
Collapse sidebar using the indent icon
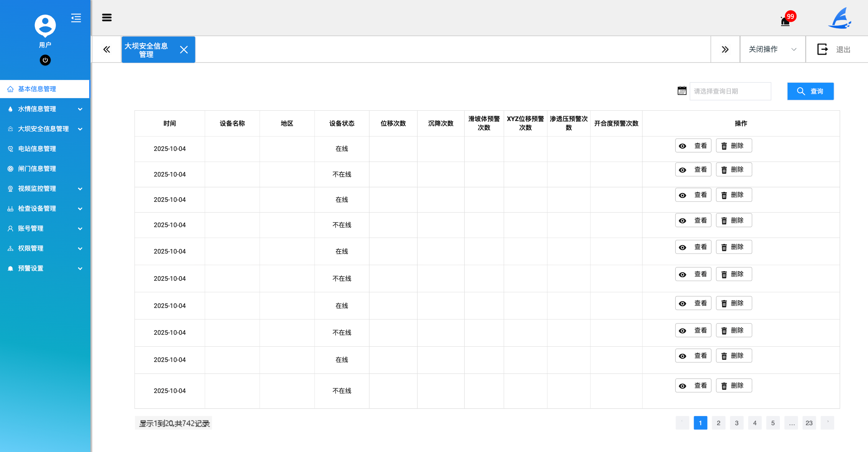pos(76,18)
